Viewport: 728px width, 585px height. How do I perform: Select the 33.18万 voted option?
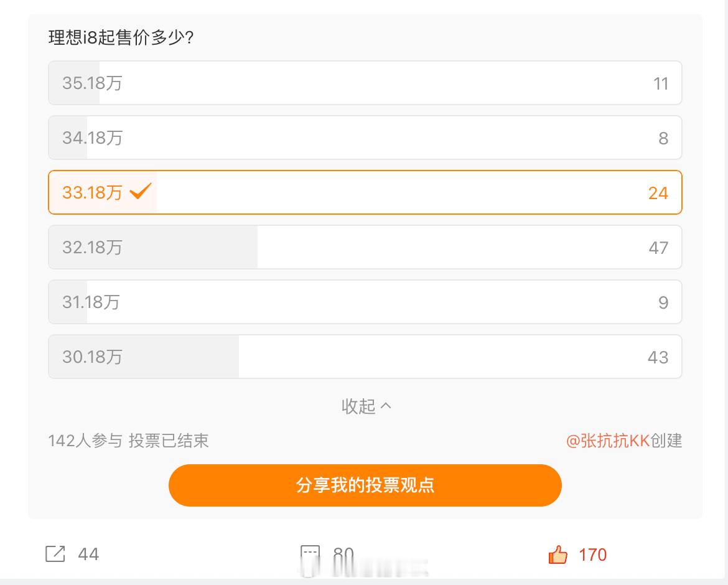click(x=365, y=192)
